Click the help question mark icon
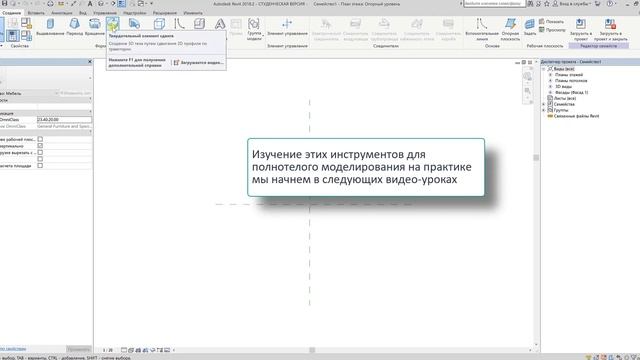Image resolution: width=640 pixels, height=360 pixels. click(x=609, y=3)
